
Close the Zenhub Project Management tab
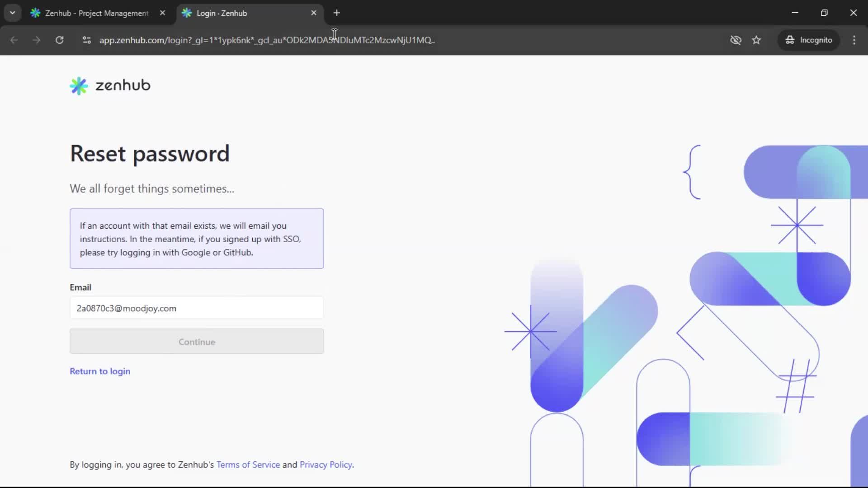[x=163, y=13]
